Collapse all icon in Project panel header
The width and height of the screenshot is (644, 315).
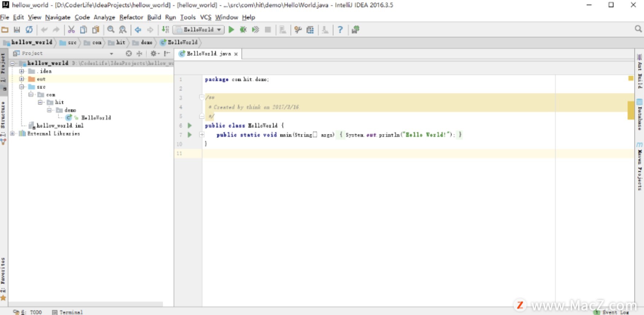pos(139,54)
